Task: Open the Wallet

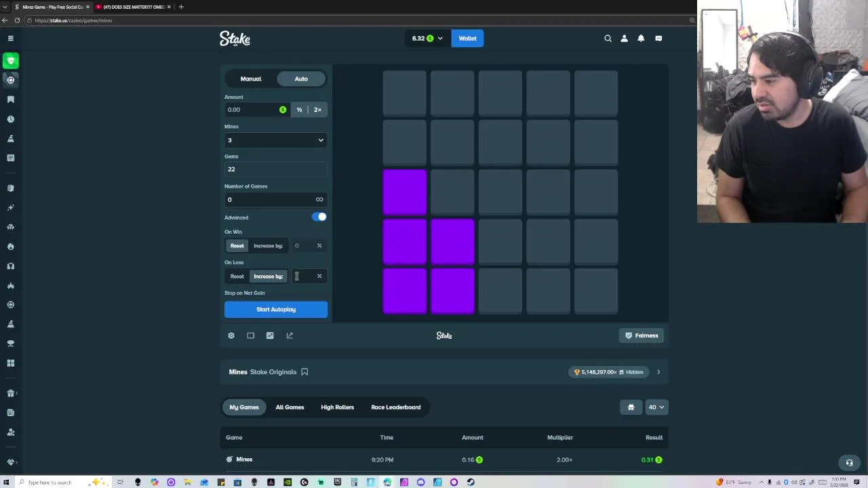Action: tap(467, 39)
